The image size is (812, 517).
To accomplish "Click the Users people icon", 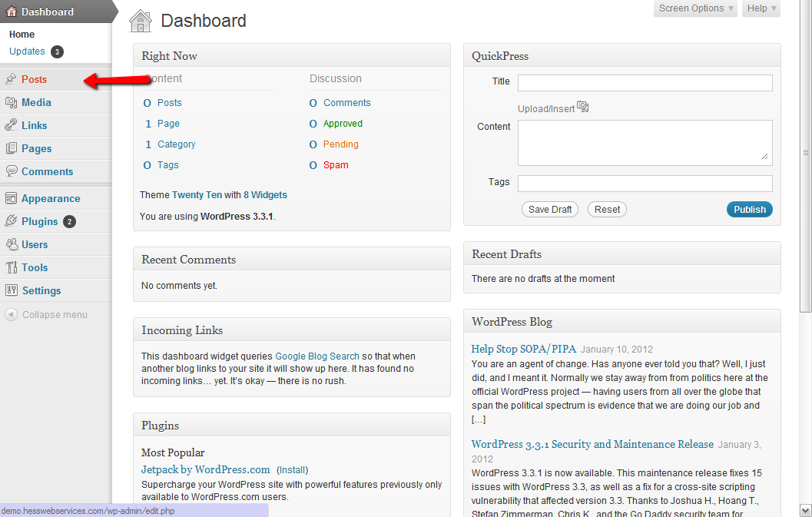I will [11, 244].
